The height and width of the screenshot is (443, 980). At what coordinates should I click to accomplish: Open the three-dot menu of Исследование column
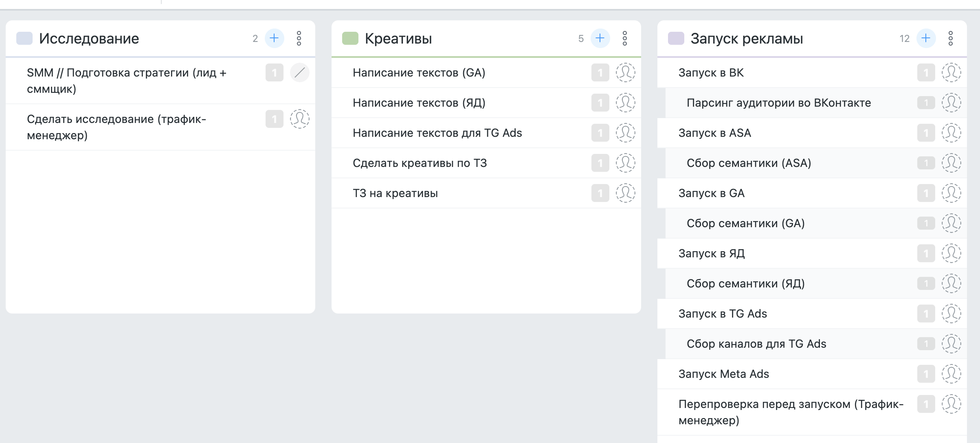tap(300, 39)
